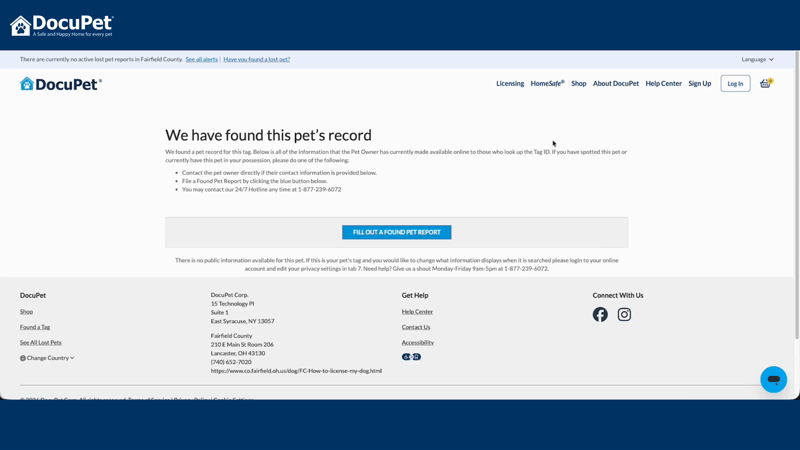Viewport: 800px width, 450px height.
Task: Open See All Lost Pets link
Action: point(40,342)
